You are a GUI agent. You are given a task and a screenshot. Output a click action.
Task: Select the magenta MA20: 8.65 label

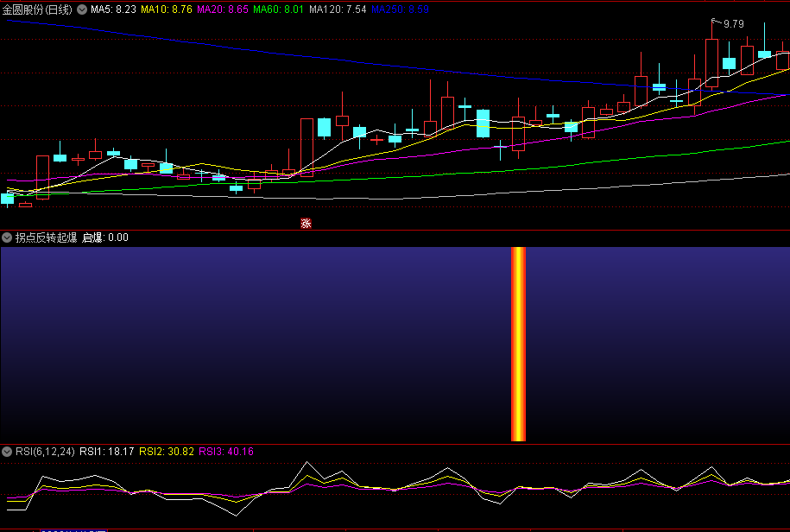point(223,9)
